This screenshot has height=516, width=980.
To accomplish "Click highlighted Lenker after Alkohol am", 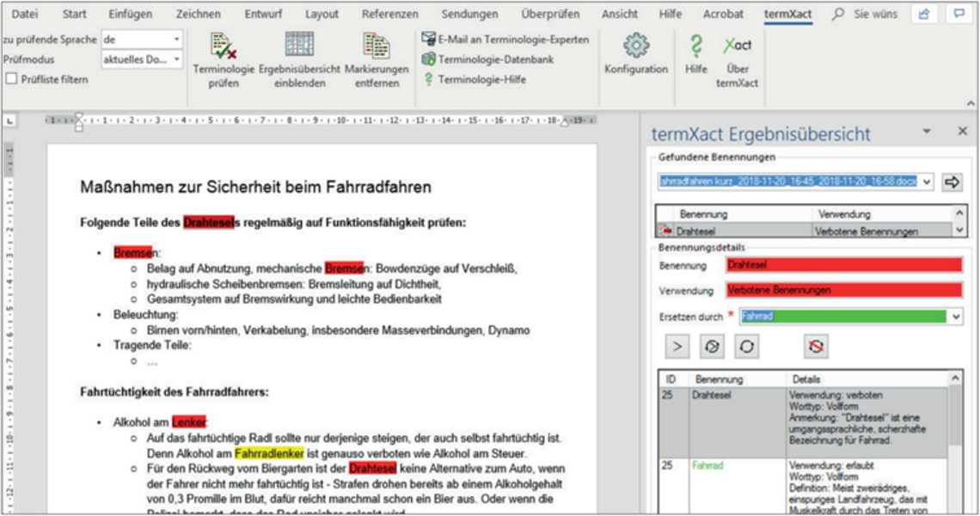I will pos(189,422).
